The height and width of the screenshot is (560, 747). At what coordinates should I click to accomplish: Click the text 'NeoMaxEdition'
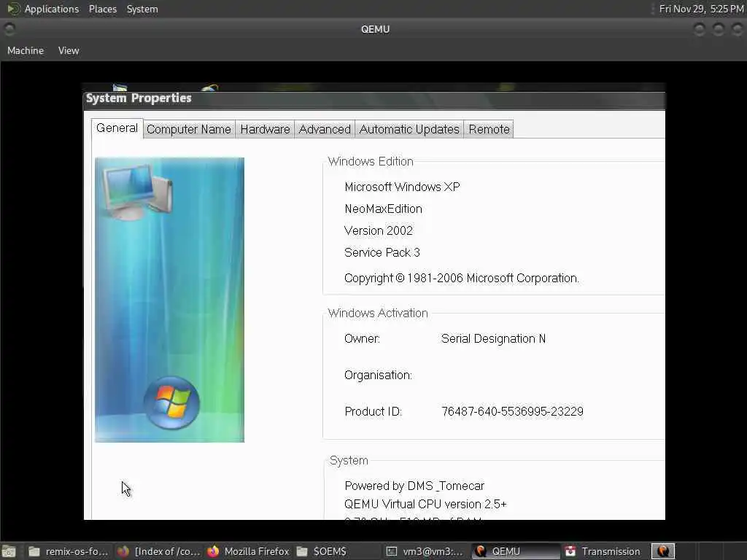[383, 209]
